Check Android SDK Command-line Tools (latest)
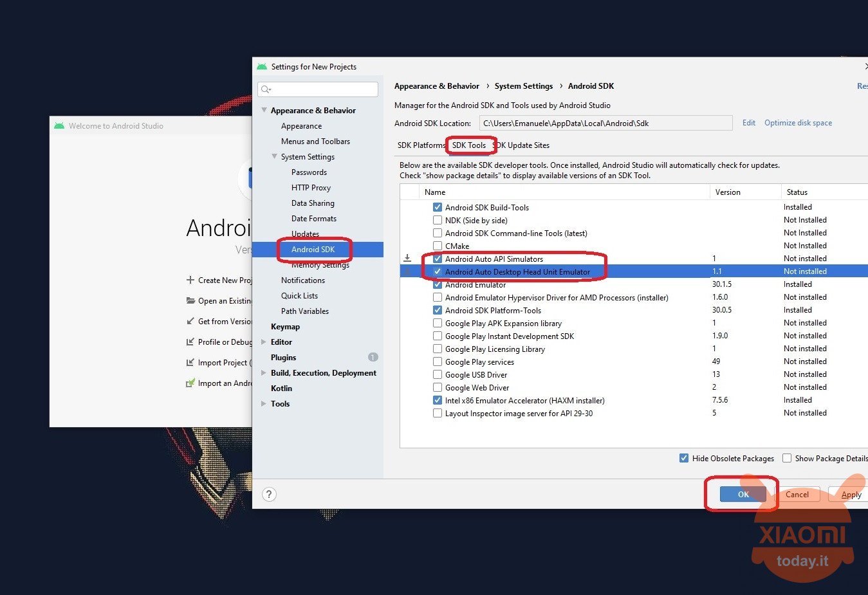868x595 pixels. [x=438, y=233]
